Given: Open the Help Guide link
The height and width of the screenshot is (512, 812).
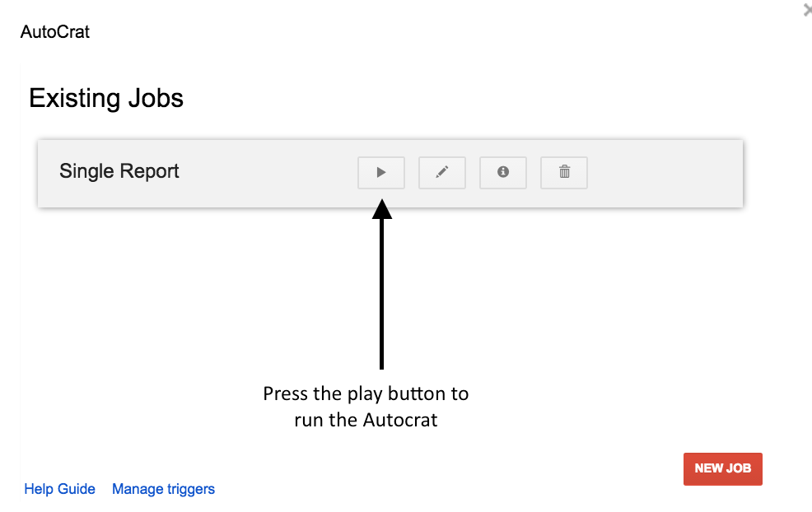Looking at the screenshot, I should pos(59,489).
